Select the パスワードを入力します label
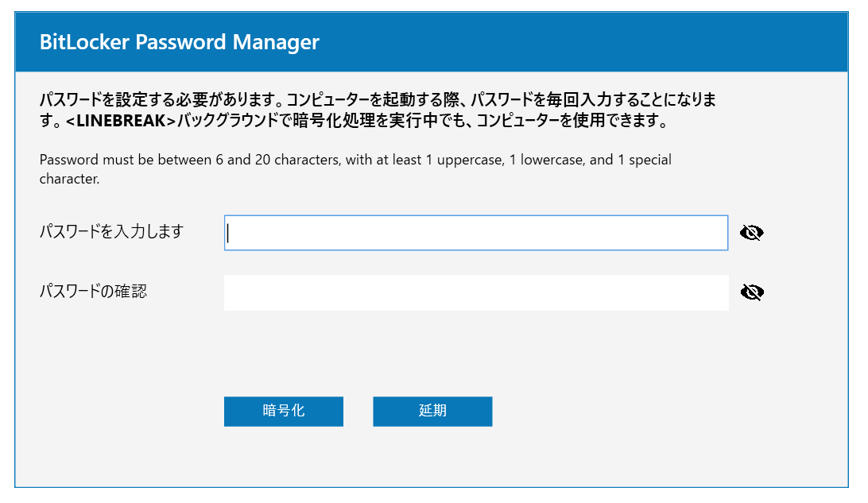868x503 pixels. [x=111, y=231]
